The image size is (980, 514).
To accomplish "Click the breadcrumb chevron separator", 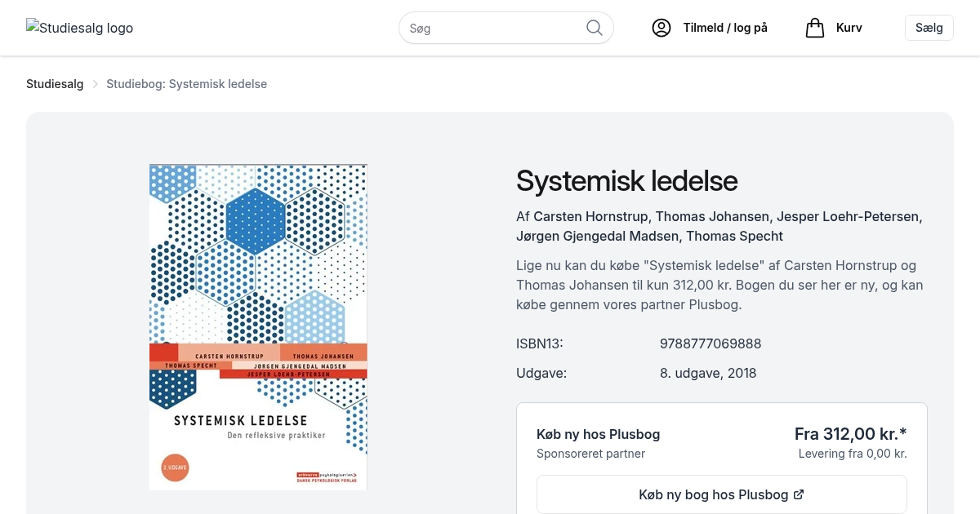I will click(95, 84).
